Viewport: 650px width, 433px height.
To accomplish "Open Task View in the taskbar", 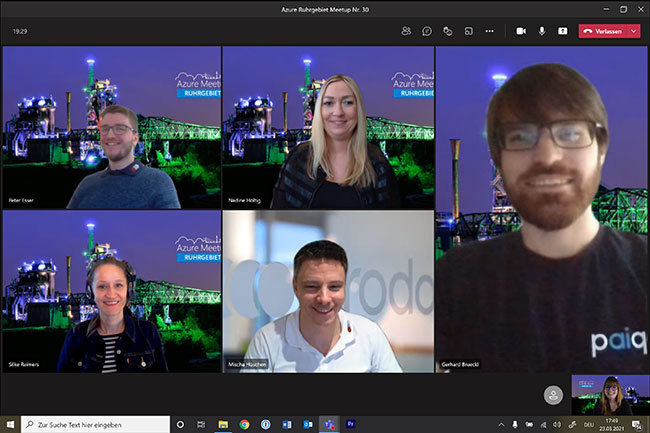I will 201,424.
